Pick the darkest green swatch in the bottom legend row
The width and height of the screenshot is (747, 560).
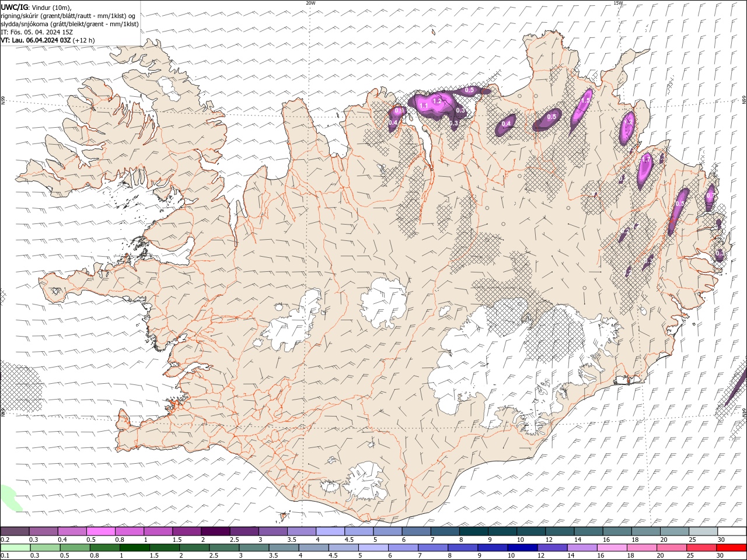[x=135, y=547]
